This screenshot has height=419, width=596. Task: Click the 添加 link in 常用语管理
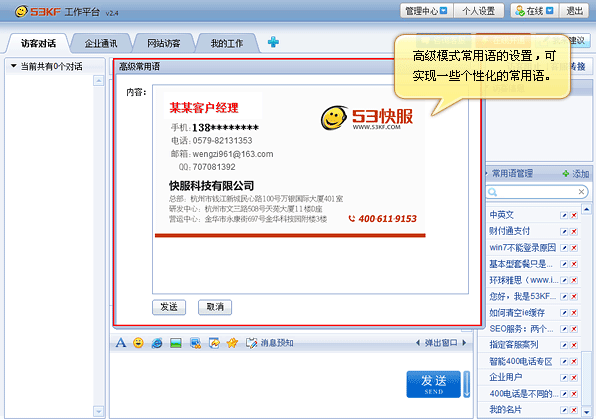point(576,174)
